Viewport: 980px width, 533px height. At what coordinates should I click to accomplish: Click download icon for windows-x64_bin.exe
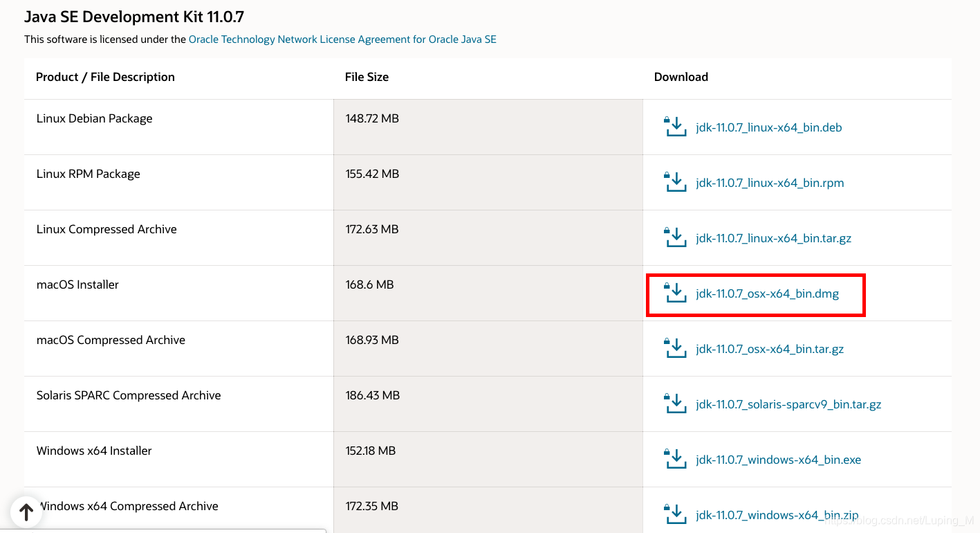[x=675, y=459]
